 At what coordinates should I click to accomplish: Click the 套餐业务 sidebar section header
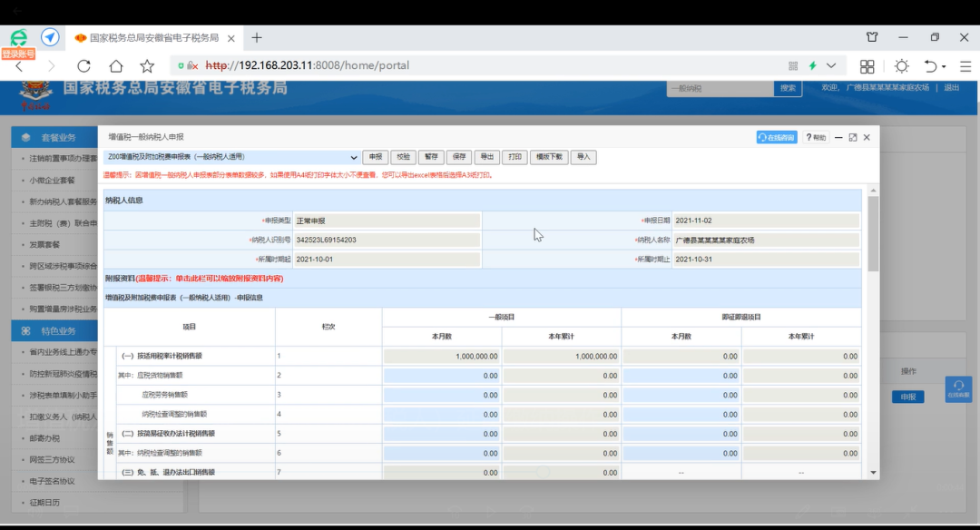54,138
